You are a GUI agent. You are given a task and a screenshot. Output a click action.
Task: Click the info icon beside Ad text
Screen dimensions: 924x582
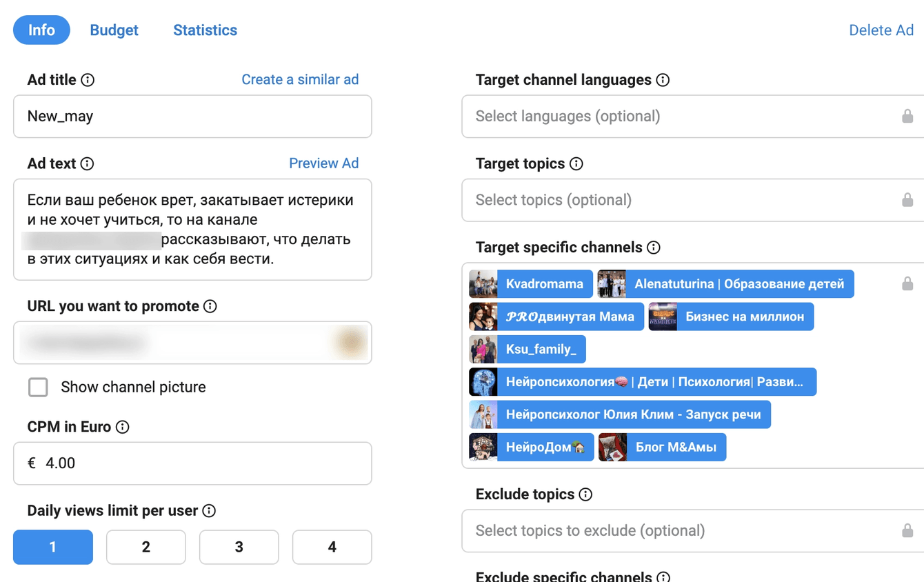point(87,164)
